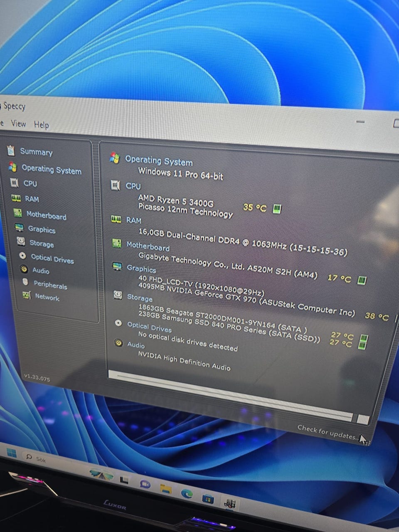Viewport: 399px width, 532px height.
Task: Open the Chat app from the taskbar
Action: coord(145,484)
